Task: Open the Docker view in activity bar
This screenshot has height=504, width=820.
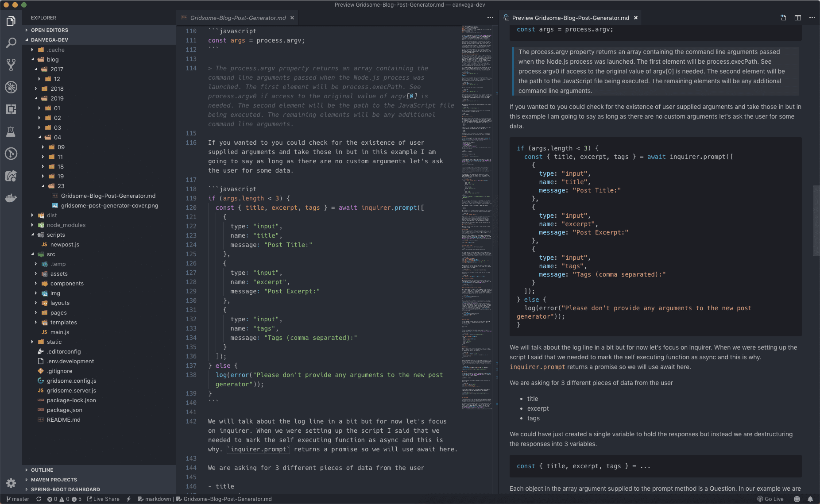Action: coord(11,198)
